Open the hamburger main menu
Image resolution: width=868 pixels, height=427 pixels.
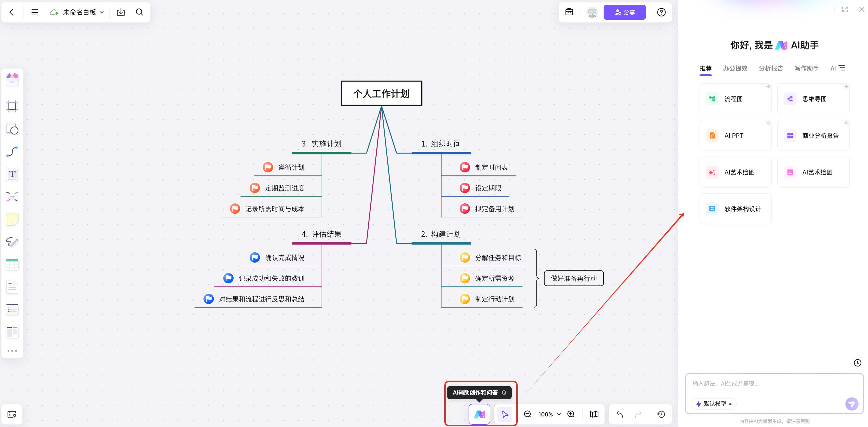tap(35, 12)
